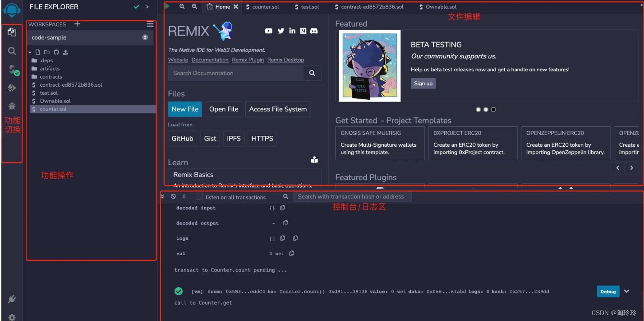This screenshot has width=644, height=321.
Task: Collapse File Explorer panel with chevron
Action: tap(147, 7)
